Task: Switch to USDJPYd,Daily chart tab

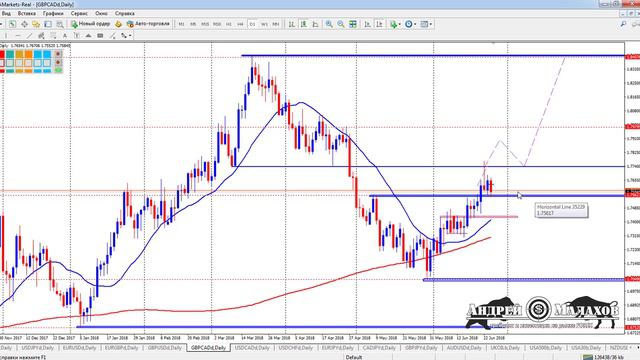Action: [38, 348]
